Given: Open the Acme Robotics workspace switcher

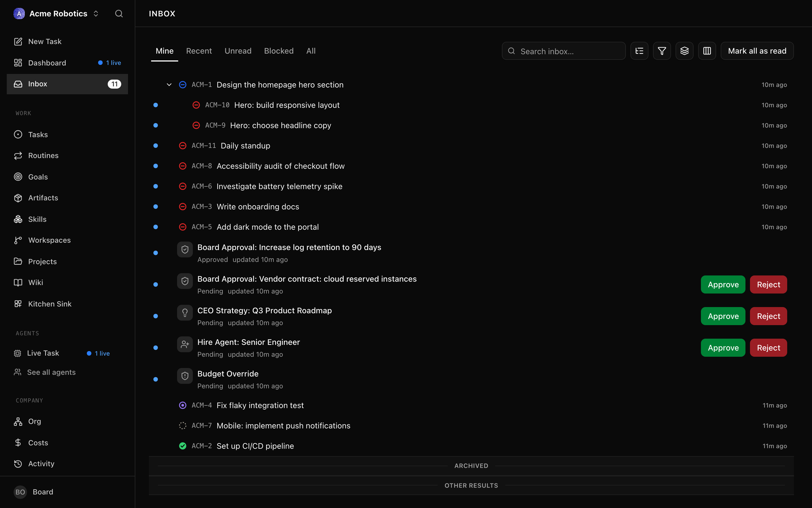Looking at the screenshot, I should pyautogui.click(x=96, y=14).
